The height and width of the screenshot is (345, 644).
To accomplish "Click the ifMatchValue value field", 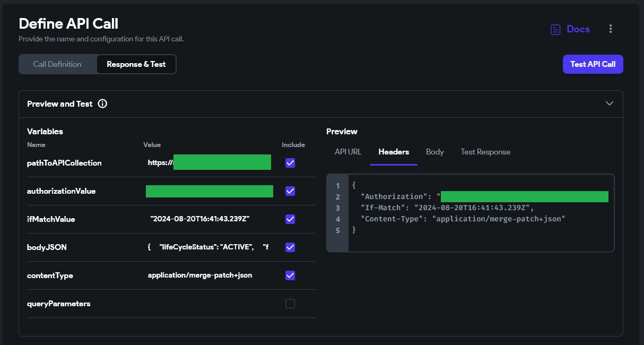I will [x=200, y=219].
